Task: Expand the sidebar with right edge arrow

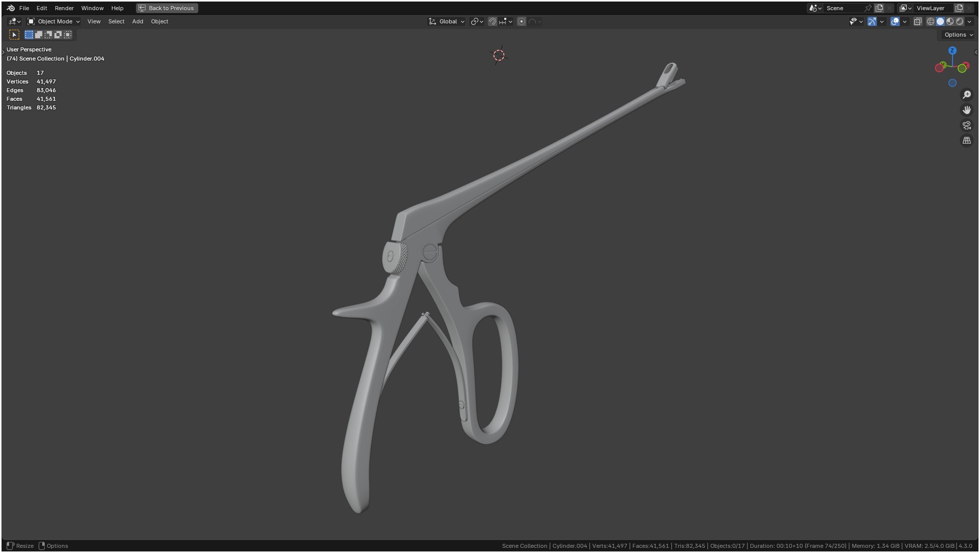Action: click(x=976, y=52)
